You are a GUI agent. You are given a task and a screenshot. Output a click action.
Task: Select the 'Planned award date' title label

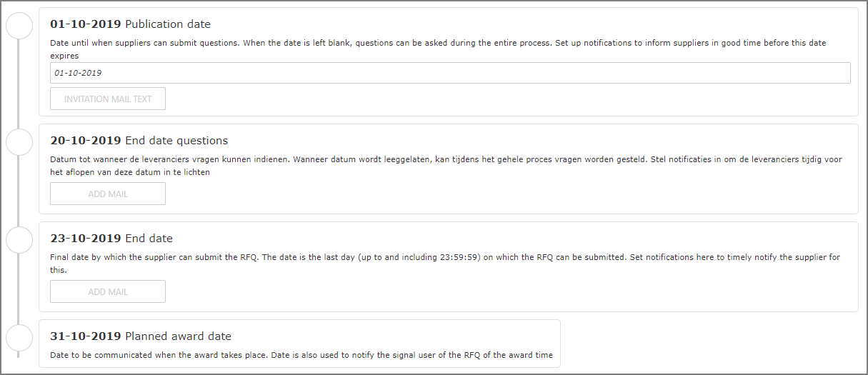click(178, 336)
